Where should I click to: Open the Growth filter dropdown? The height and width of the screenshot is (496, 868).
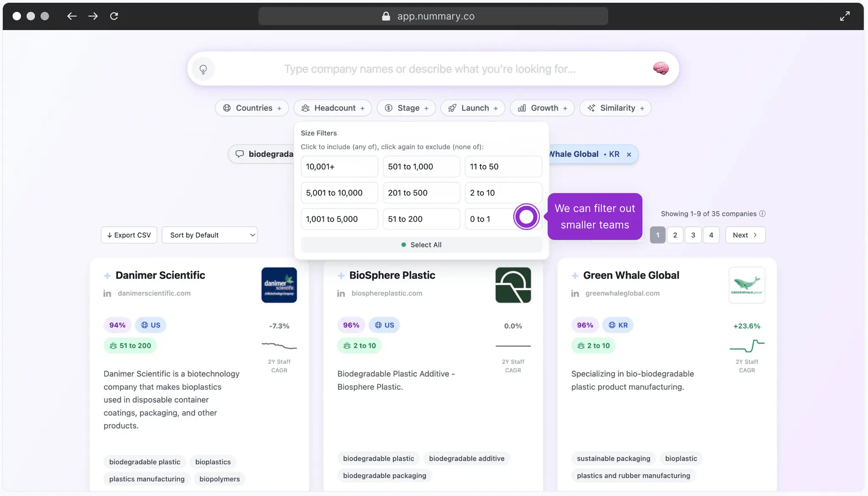[x=542, y=108]
